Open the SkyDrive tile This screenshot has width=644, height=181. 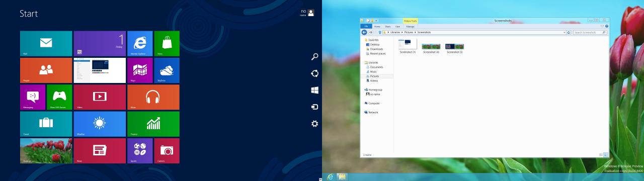[x=167, y=70]
